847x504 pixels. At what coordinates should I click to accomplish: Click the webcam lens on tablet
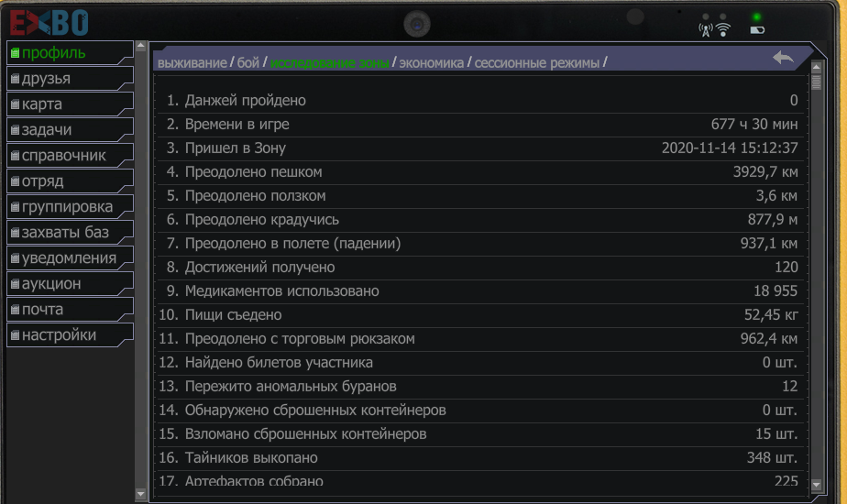(x=417, y=25)
